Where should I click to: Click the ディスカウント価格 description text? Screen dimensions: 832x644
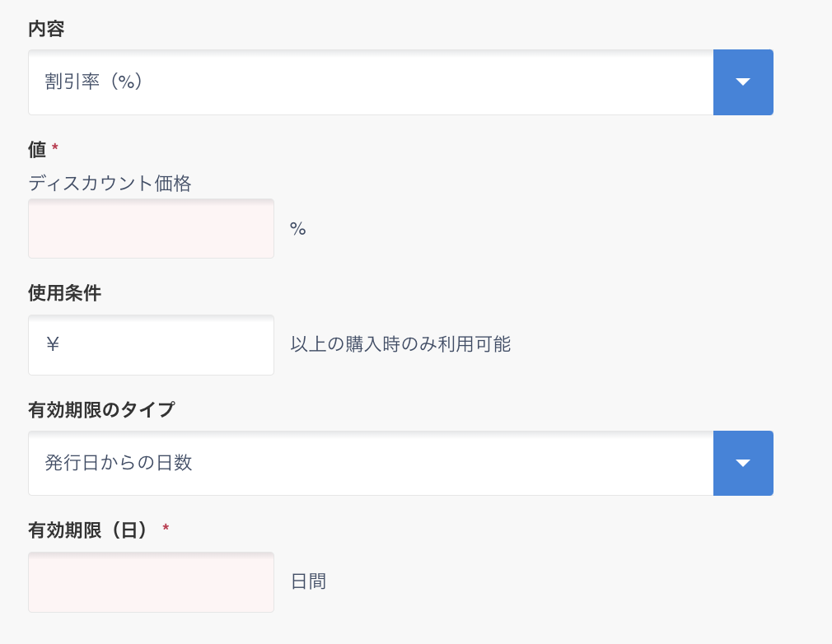(x=110, y=183)
